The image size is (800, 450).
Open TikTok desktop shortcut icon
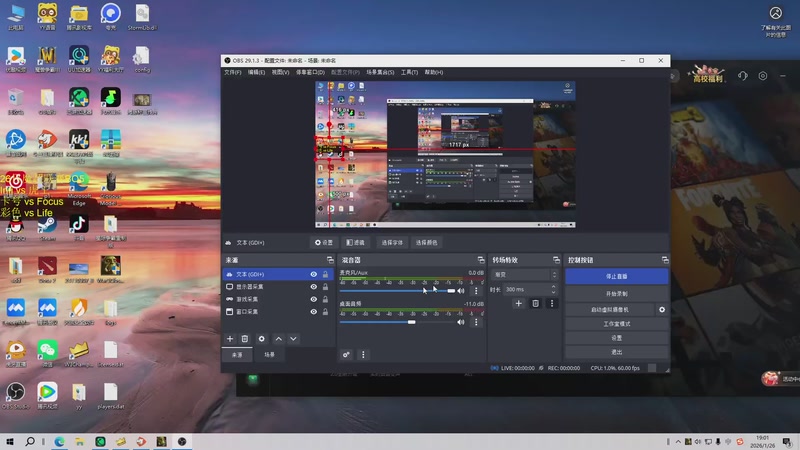pyautogui.click(x=79, y=227)
